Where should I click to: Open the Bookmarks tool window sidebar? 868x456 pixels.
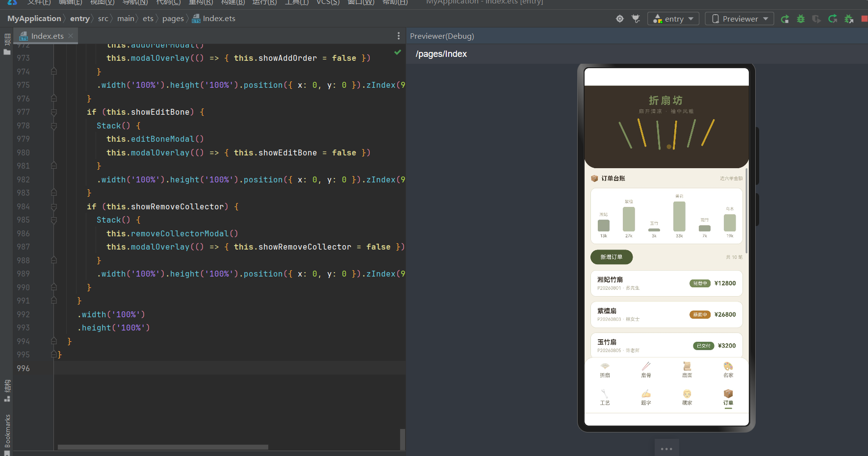pyautogui.click(x=7, y=434)
